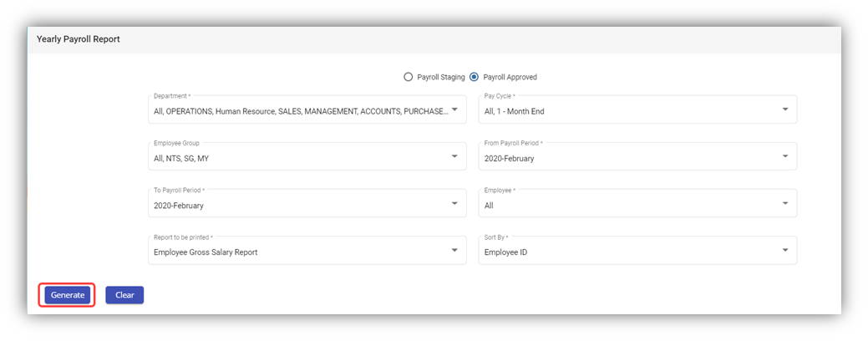Click the Department dropdown arrow
Screen dimensions: 868x341
tap(454, 109)
